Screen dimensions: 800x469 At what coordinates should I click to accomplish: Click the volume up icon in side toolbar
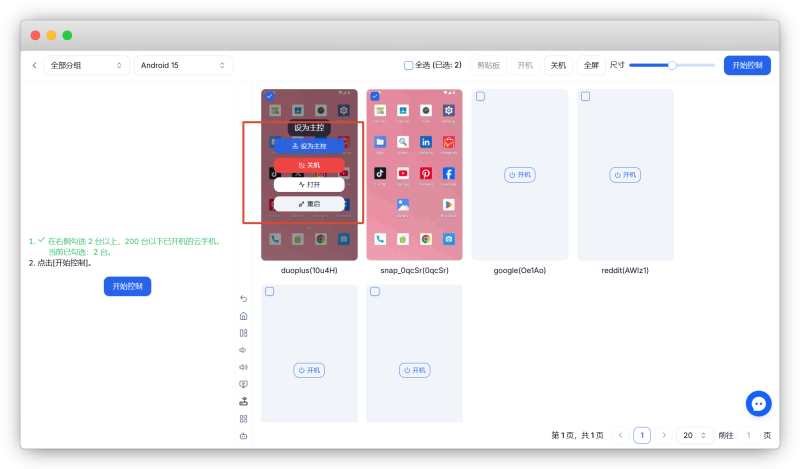pyautogui.click(x=243, y=367)
